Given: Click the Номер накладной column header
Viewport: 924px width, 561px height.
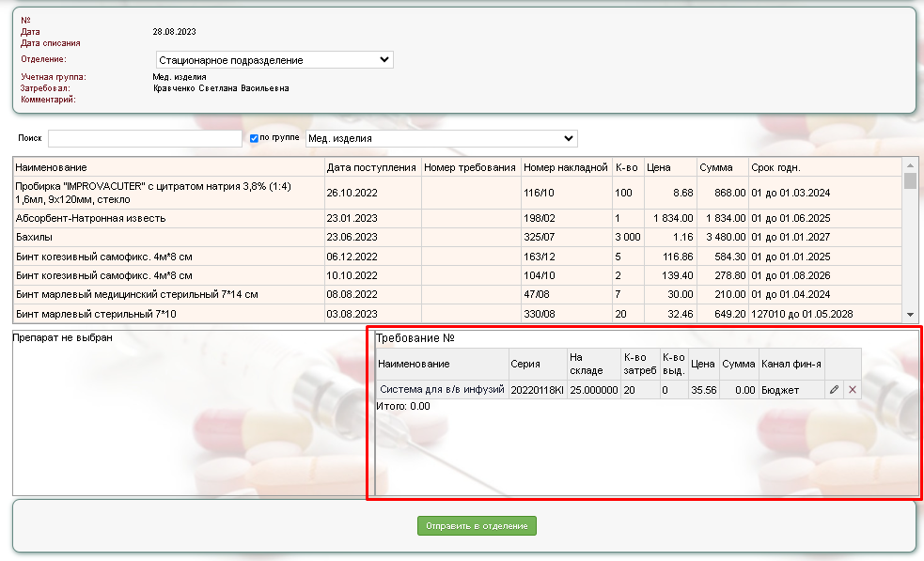Looking at the screenshot, I should pos(565,167).
